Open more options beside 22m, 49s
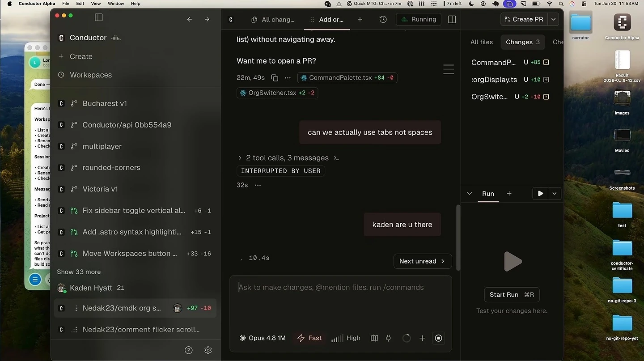This screenshot has height=361, width=644. (288, 78)
